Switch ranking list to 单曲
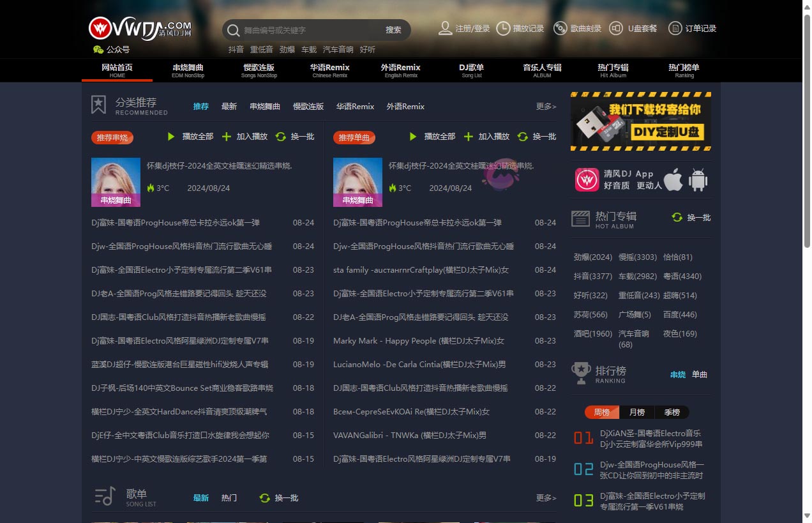This screenshot has width=812, height=523. [x=698, y=374]
